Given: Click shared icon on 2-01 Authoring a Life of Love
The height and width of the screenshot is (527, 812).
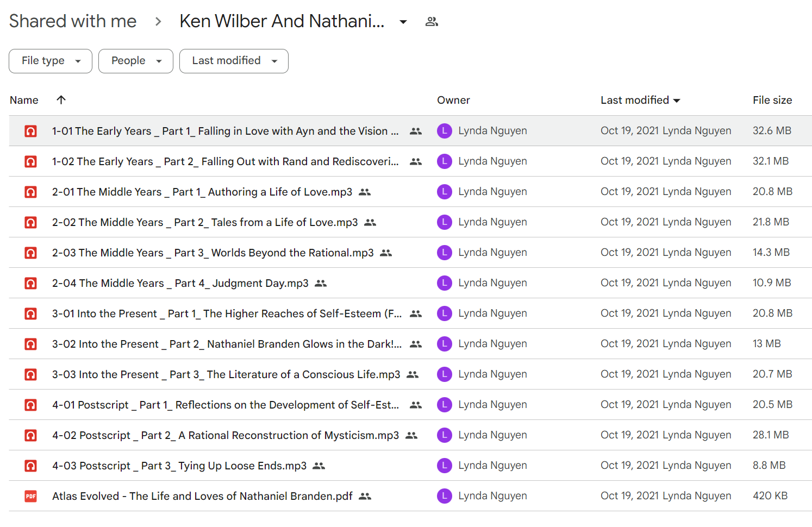Looking at the screenshot, I should pos(365,192).
